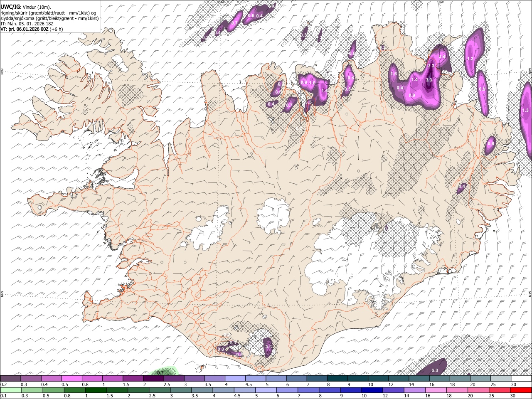The width and height of the screenshot is (532, 399).
Task: Click the 'slydda/snjókoma' legend description line
Action: (50, 18)
